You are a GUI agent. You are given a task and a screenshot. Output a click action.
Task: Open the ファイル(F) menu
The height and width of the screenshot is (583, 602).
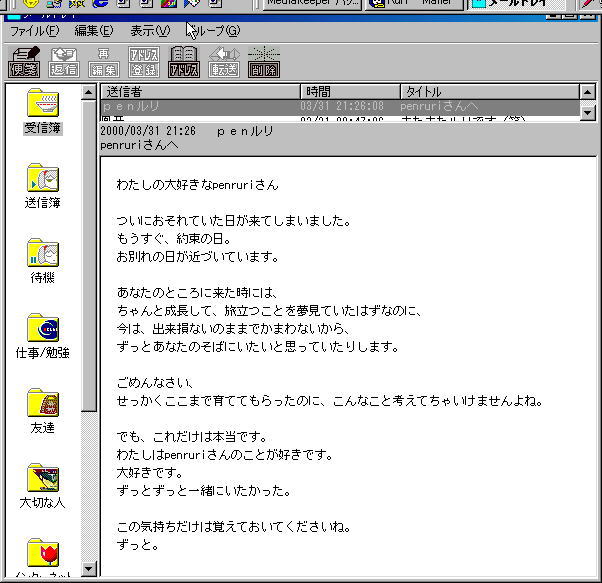tap(34, 31)
